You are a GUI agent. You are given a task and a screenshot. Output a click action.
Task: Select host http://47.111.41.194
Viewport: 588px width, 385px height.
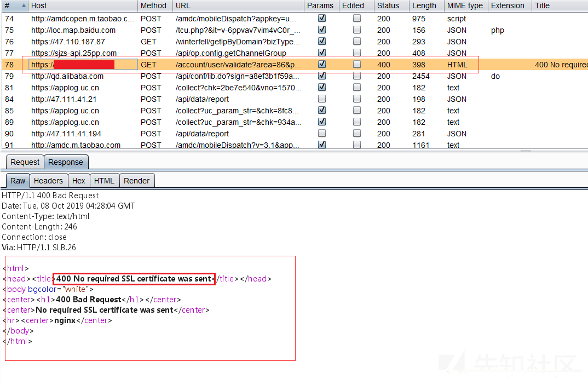[66, 134]
